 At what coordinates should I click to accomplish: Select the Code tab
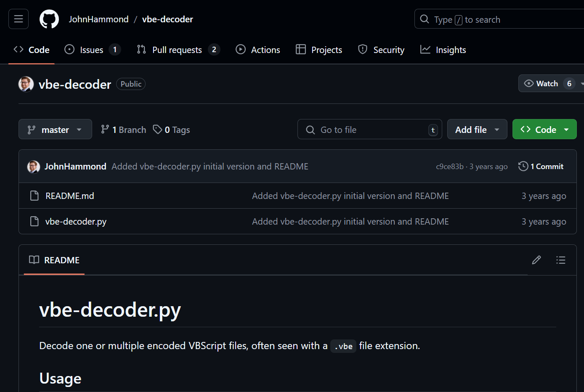32,50
